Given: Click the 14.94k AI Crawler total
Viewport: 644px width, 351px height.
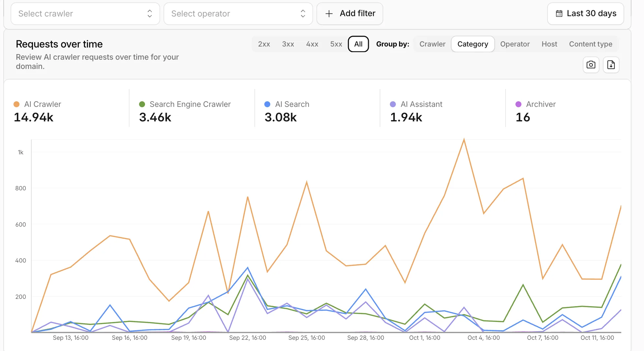Looking at the screenshot, I should pyautogui.click(x=34, y=117).
